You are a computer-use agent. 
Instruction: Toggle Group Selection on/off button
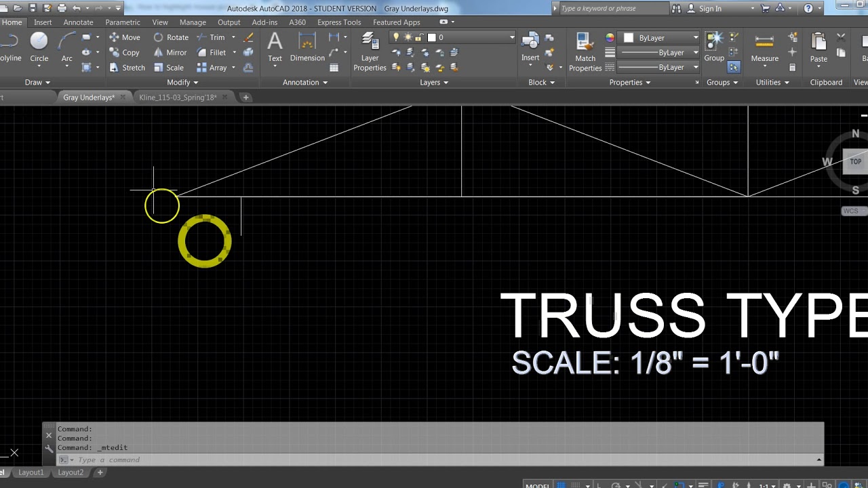734,67
